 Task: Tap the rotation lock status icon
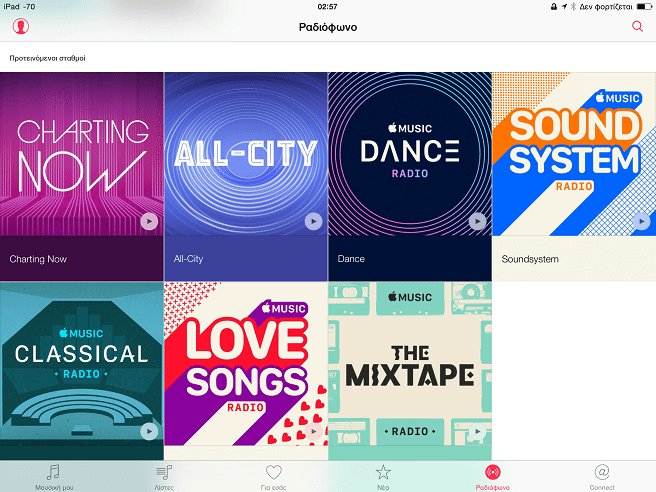pos(554,6)
